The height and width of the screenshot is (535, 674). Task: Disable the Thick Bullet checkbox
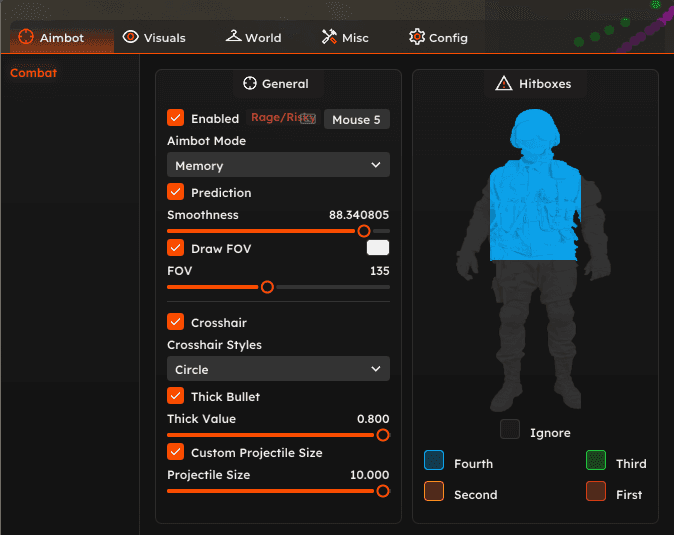coord(176,396)
